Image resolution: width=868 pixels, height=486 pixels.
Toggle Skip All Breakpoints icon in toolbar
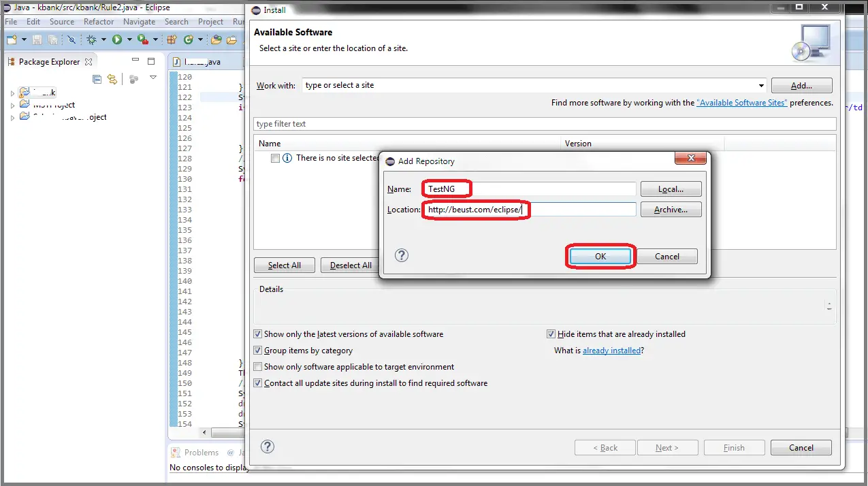[71, 39]
